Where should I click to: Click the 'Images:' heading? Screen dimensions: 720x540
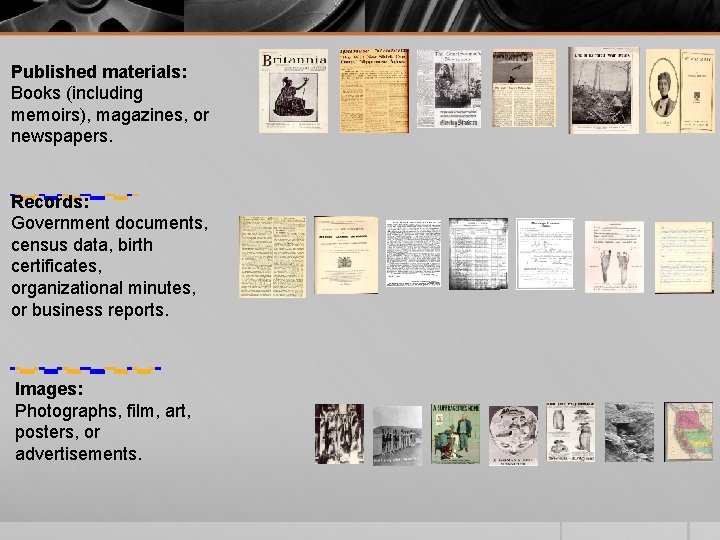pyautogui.click(x=49, y=389)
